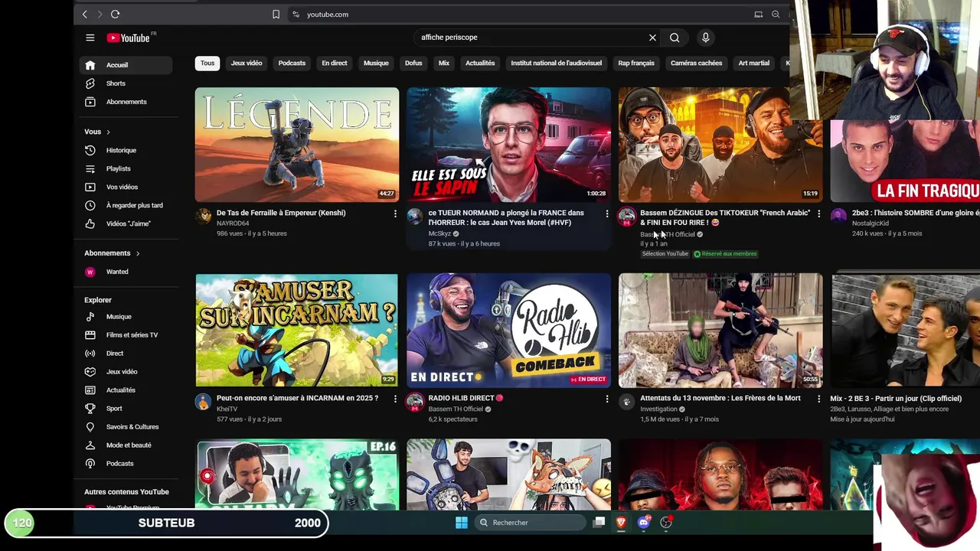Select the En direct filter chip

coord(335,64)
